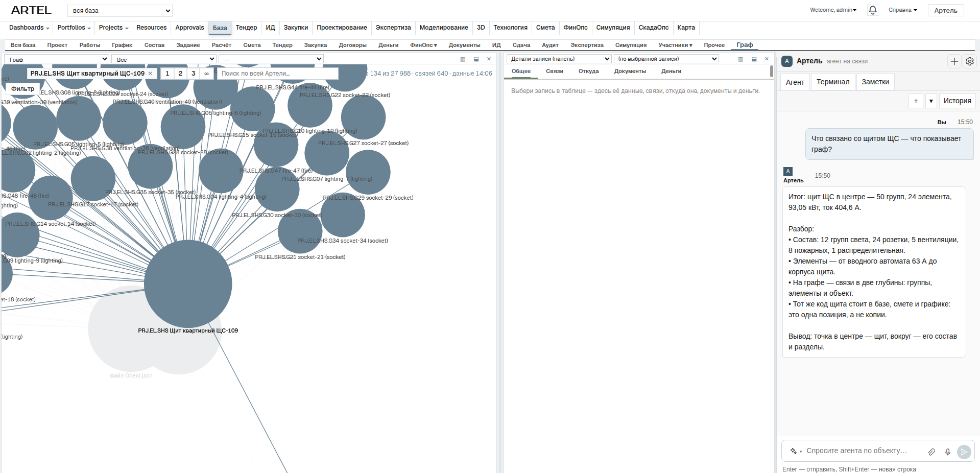Click the Фильтр button
The width and height of the screenshot is (980, 473).
coord(22,89)
